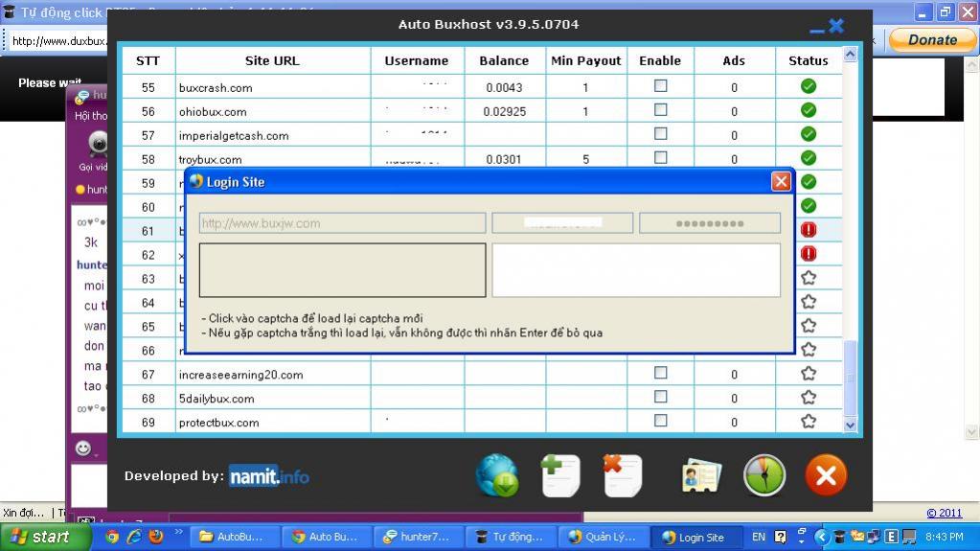
Task: Click the Firefox quick launch icon
Action: (155, 537)
